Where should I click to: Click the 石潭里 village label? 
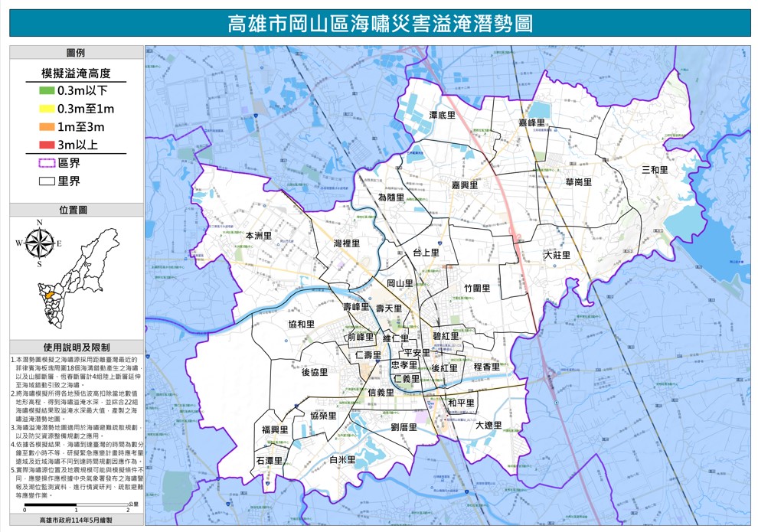click(269, 461)
